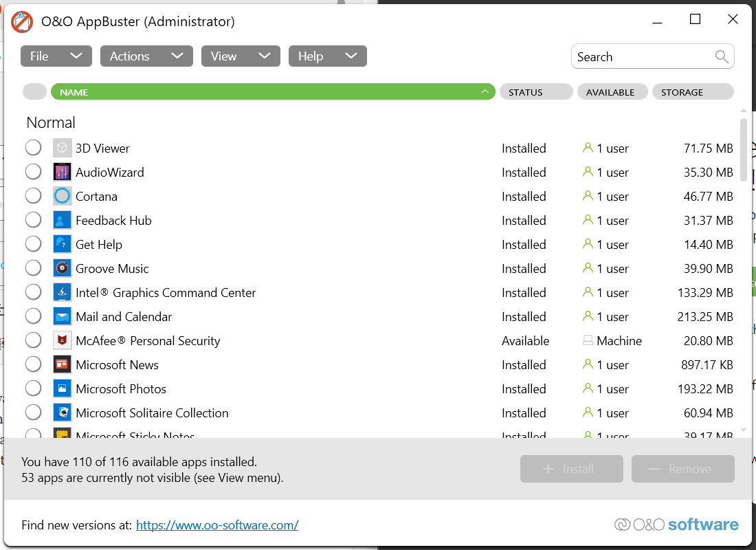The image size is (756, 550).
Task: Click the Groove Music app icon
Action: pyautogui.click(x=62, y=268)
